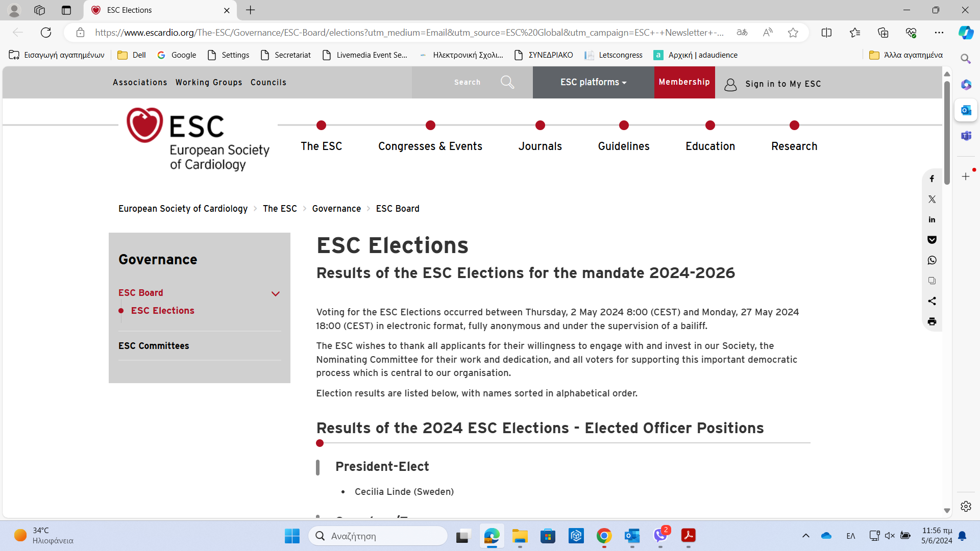Screen dimensions: 980x551
Task: Click browser refresh button
Action: tap(46, 33)
